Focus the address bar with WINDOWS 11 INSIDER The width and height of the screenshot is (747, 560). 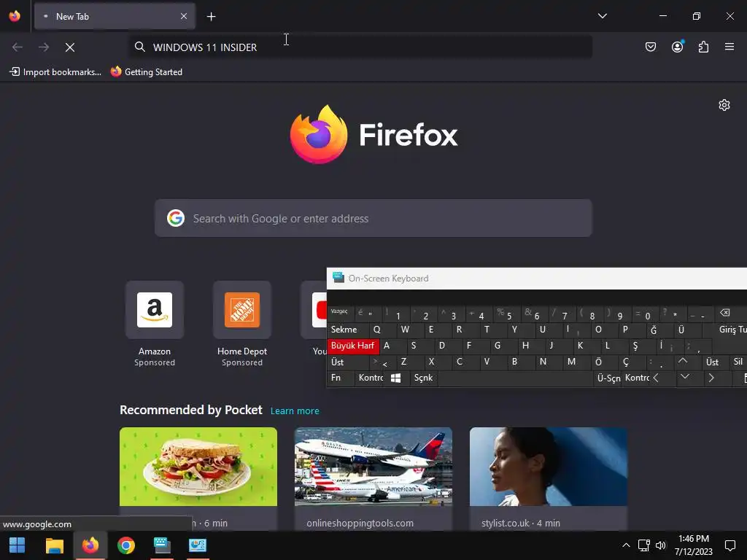coord(360,47)
